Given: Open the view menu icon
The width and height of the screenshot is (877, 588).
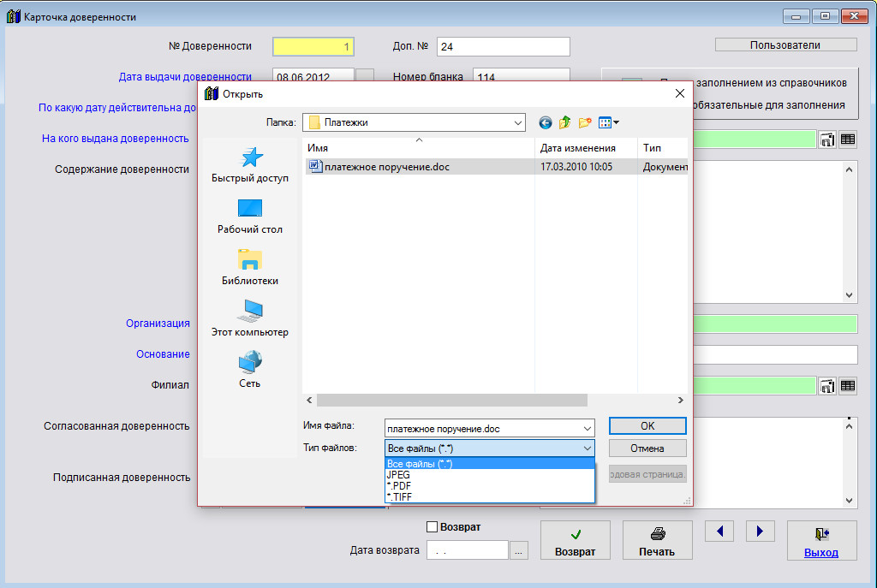Looking at the screenshot, I should click(608, 122).
